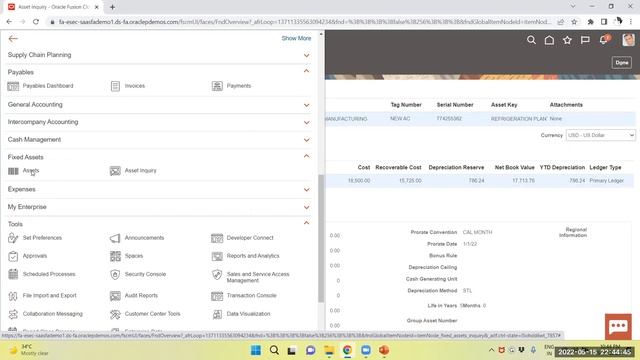Open the Payables Dashboard icon
The height and width of the screenshot is (360, 640).
pos(13,86)
